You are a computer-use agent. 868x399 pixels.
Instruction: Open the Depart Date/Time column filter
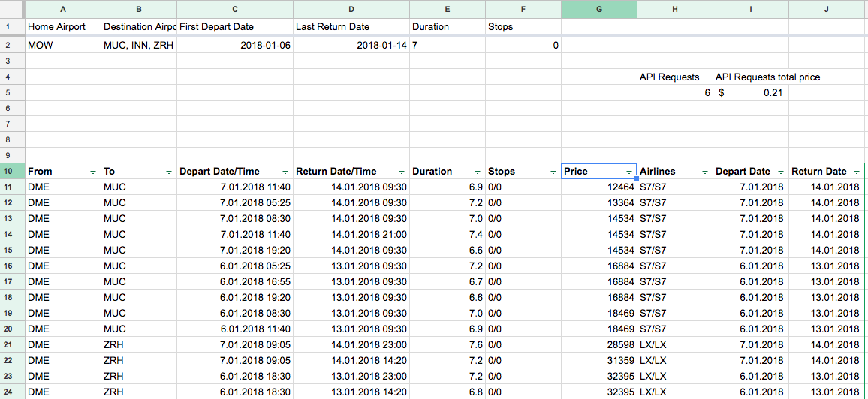[285, 172]
